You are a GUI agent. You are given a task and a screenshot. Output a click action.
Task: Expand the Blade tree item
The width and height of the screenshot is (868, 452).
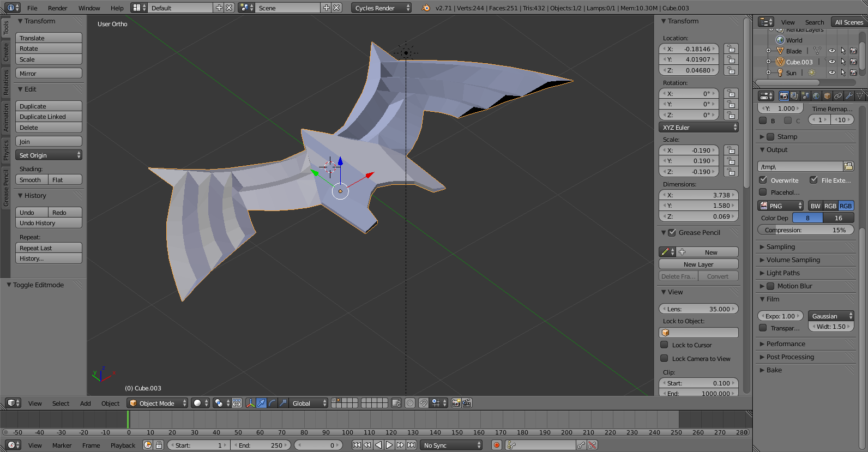[x=768, y=51]
